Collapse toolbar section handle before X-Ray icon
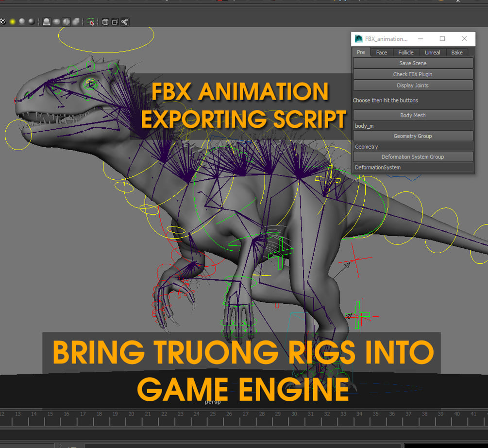This screenshot has width=488, height=448. (98, 22)
